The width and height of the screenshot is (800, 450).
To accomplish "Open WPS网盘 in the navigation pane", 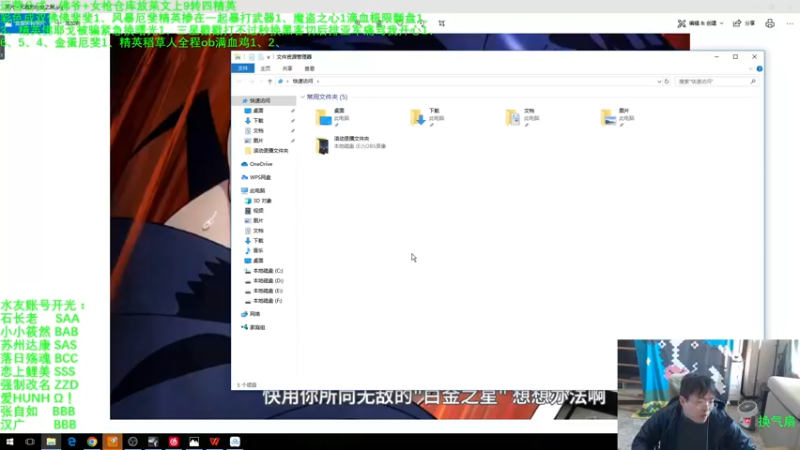I will (256, 178).
